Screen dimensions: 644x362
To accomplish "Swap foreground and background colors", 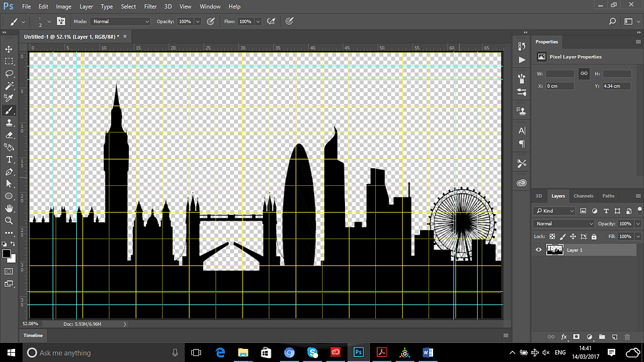I will [12, 244].
